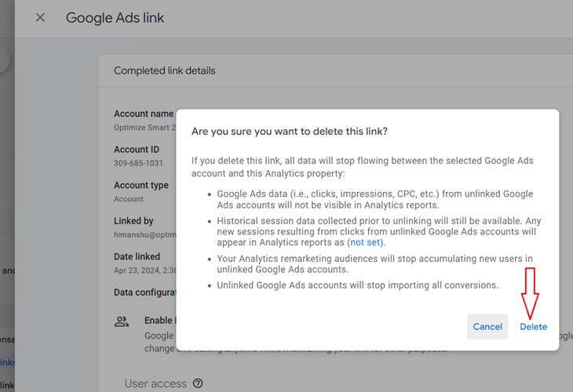Select the Google Ads link title
The image size is (573, 392).
pyautogui.click(x=115, y=18)
